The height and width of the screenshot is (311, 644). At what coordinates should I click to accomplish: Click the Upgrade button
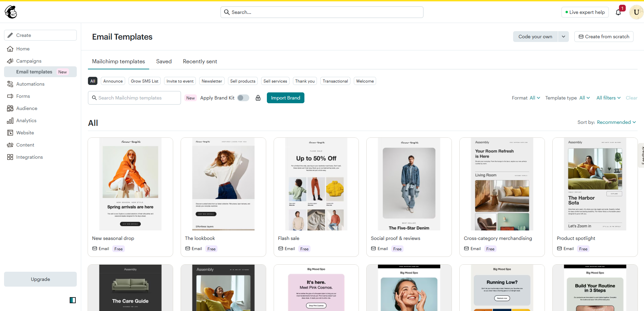[40, 279]
